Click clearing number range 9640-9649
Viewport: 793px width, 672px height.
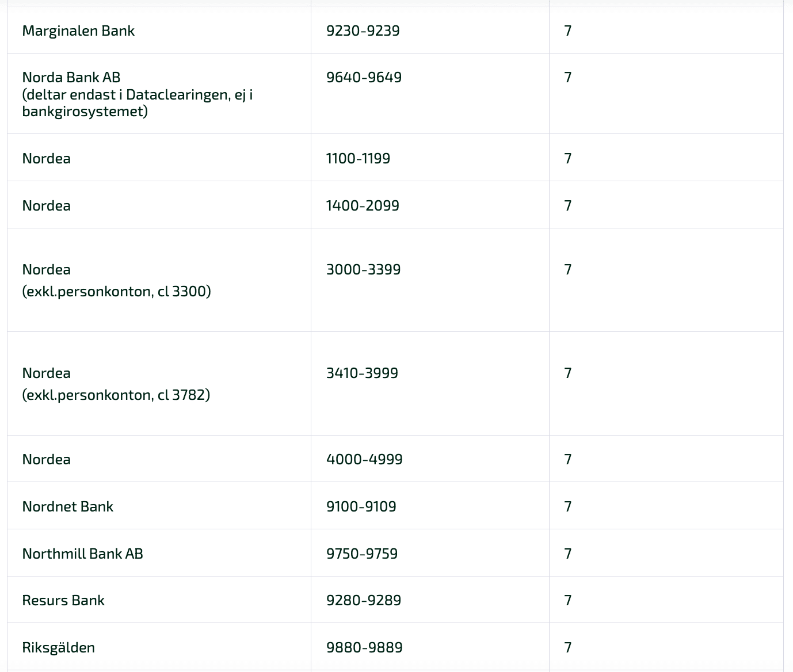tap(364, 77)
